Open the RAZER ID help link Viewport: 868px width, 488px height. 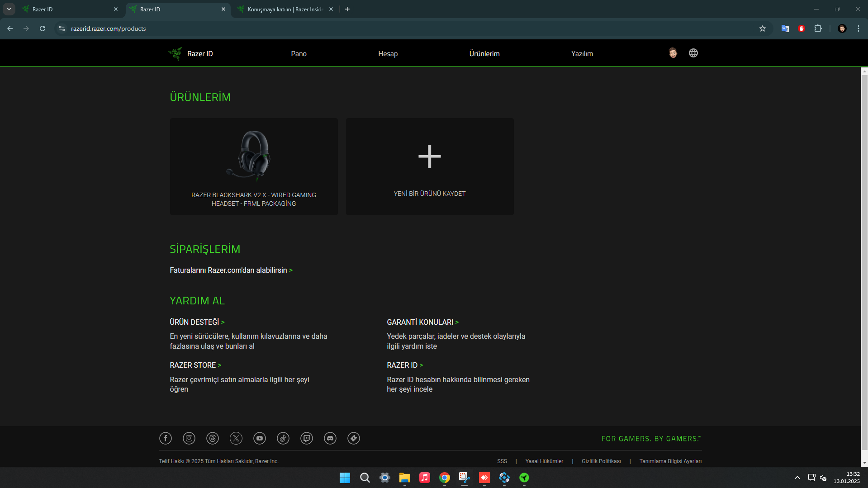pos(405,365)
